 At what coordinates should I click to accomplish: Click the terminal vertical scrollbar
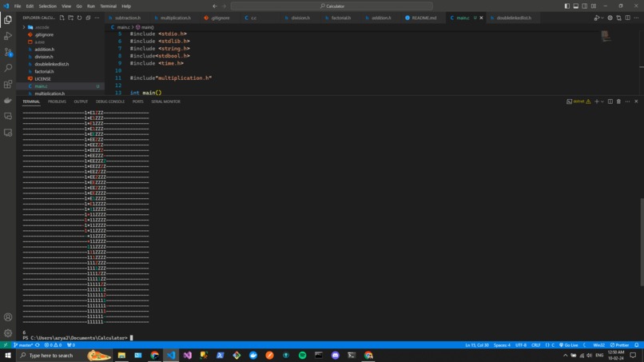642,242
